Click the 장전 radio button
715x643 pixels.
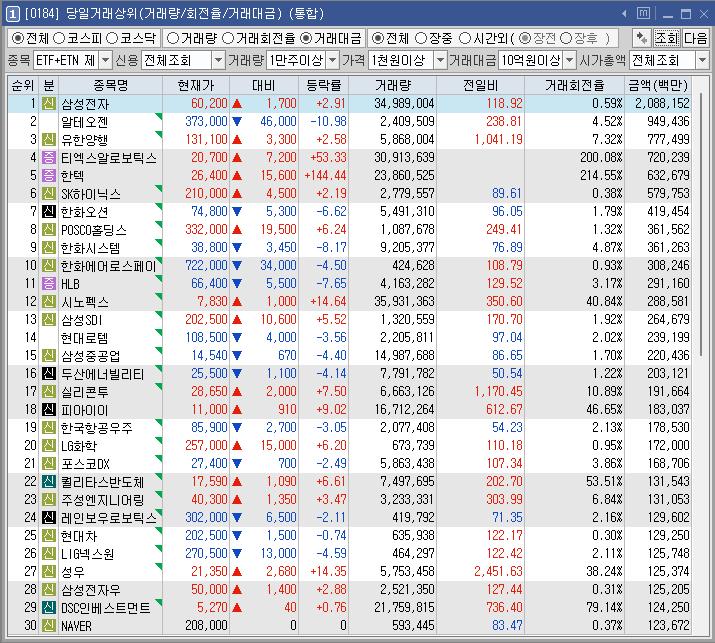pyautogui.click(x=525, y=38)
